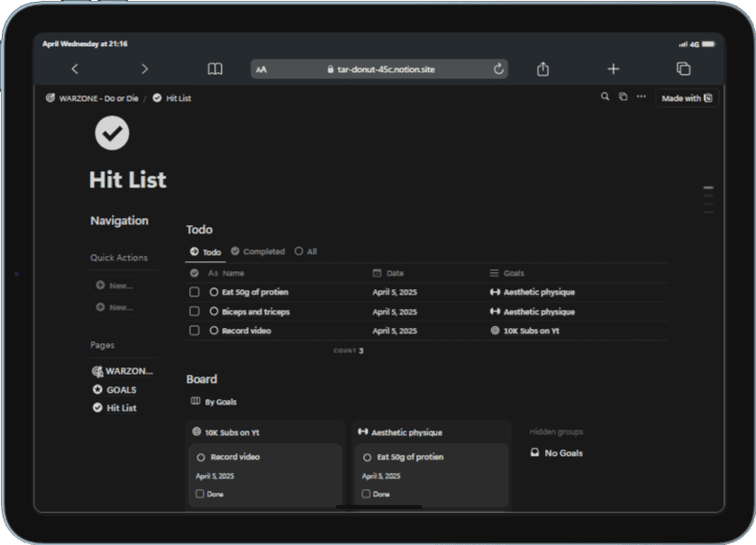Image resolution: width=756 pixels, height=545 pixels.
Task: Switch to the Todo view tab
Action: (x=205, y=252)
